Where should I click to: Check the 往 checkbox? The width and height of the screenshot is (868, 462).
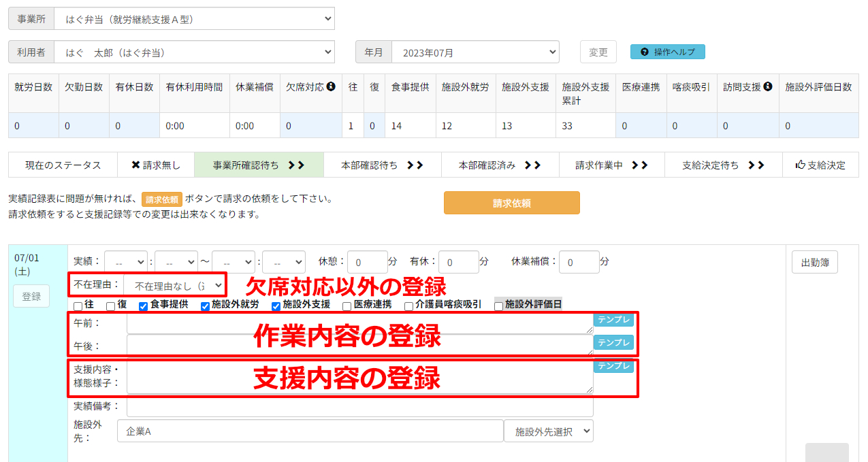78,306
